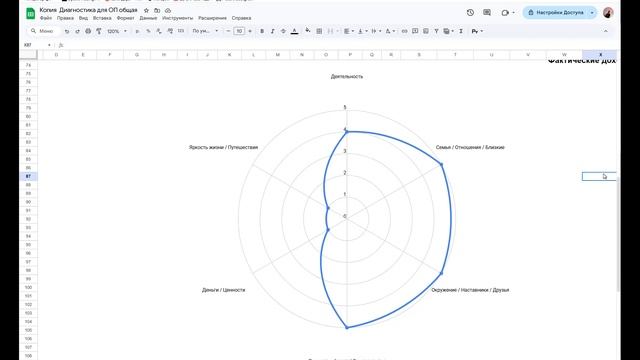Select the highlighted X column header
Screen dimensions: 640x360
[600, 55]
